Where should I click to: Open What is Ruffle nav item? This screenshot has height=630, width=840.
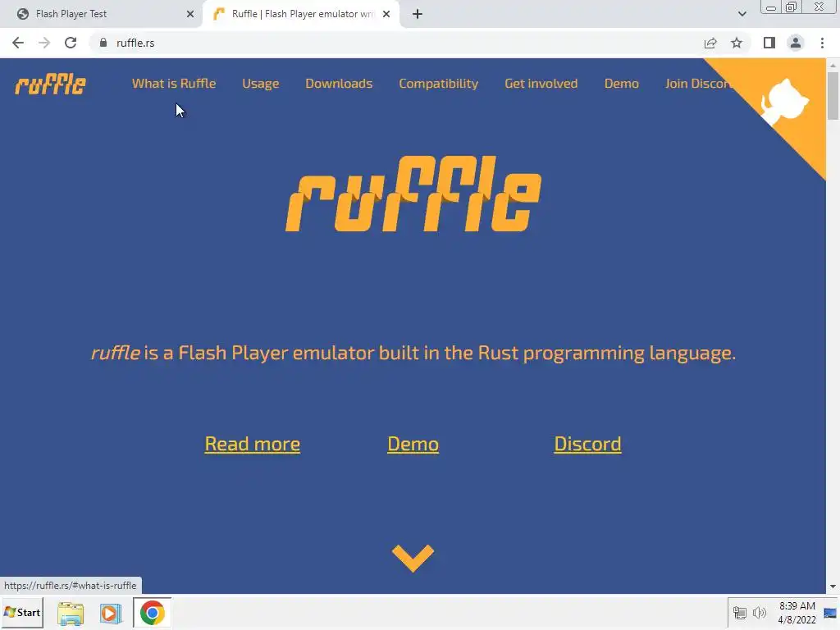point(174,84)
